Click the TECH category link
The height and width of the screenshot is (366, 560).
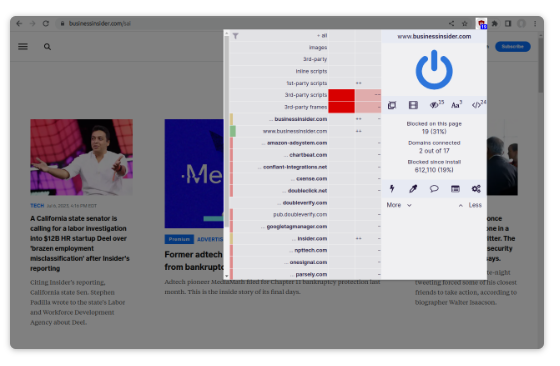(37, 206)
